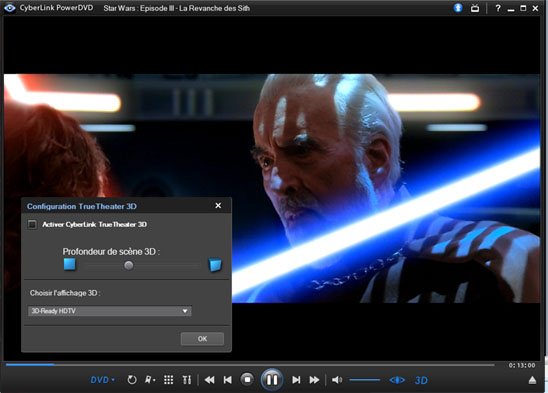Enable Activer CyberLink TrueTheater 3D checkbox

point(32,224)
